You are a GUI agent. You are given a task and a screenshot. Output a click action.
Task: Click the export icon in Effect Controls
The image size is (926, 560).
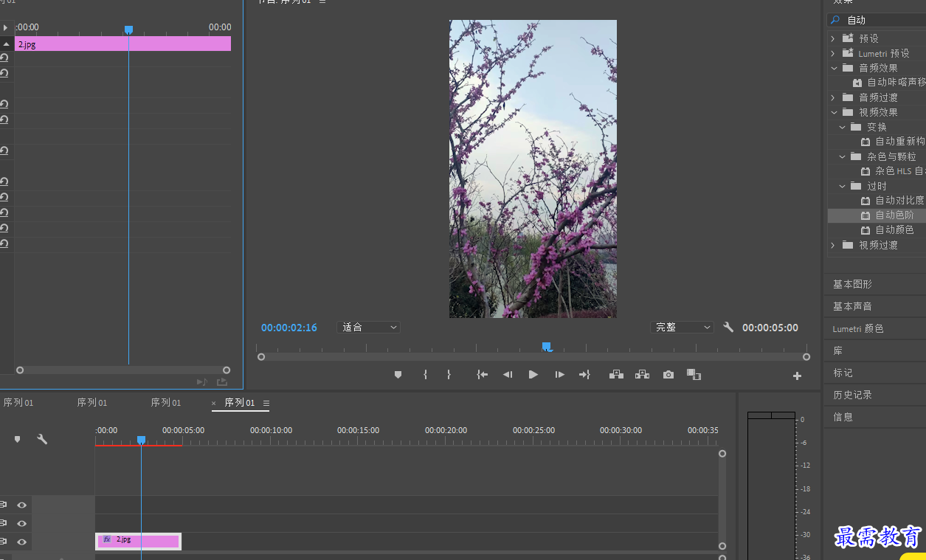coord(222,381)
